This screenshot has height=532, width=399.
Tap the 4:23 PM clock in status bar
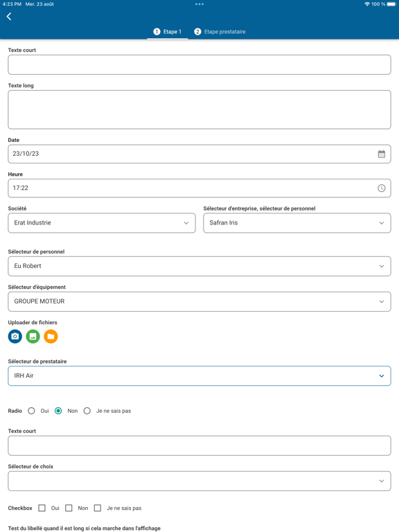[x=12, y=4]
